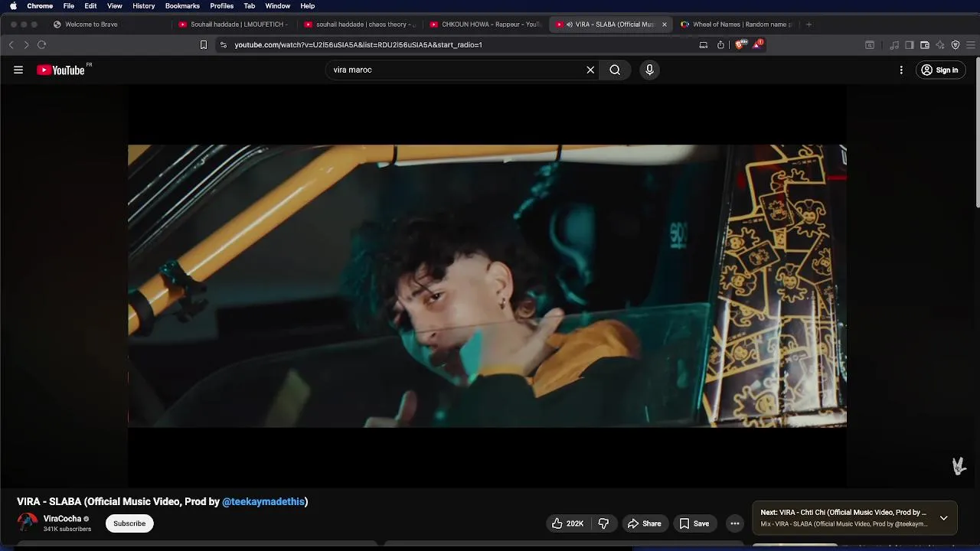Open the picture-in-picture icon in address bar
980x551 pixels.
pos(704,45)
